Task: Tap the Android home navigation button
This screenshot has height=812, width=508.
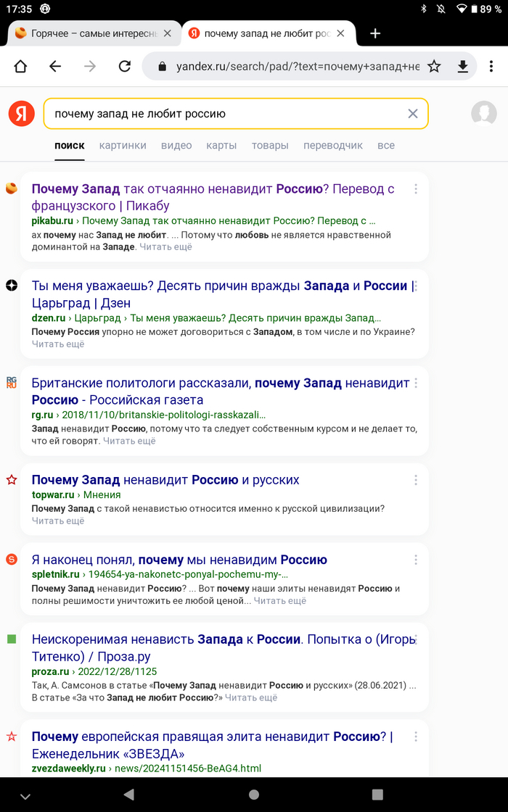Action: coord(254,794)
